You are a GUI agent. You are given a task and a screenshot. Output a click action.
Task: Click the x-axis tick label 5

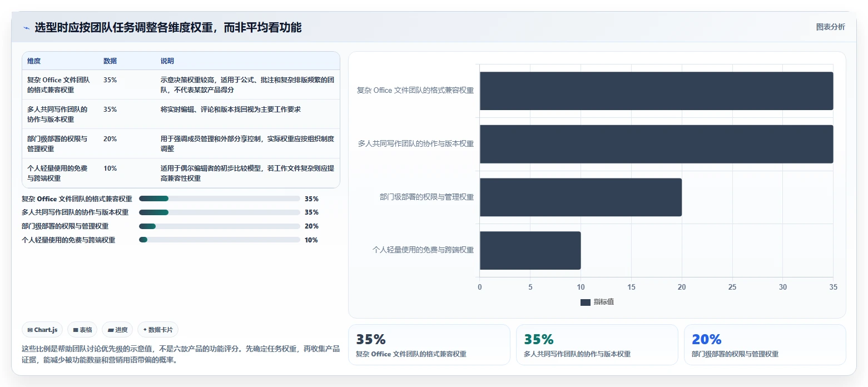(x=530, y=287)
